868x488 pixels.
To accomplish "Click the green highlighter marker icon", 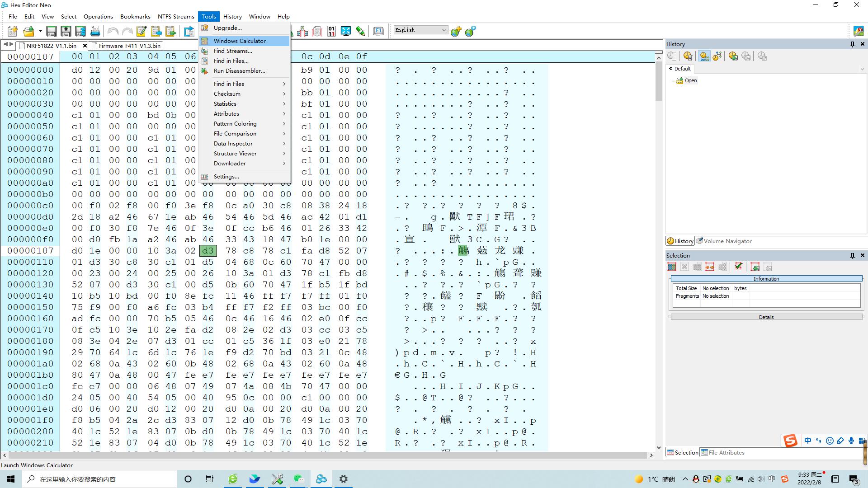I will coord(360,31).
